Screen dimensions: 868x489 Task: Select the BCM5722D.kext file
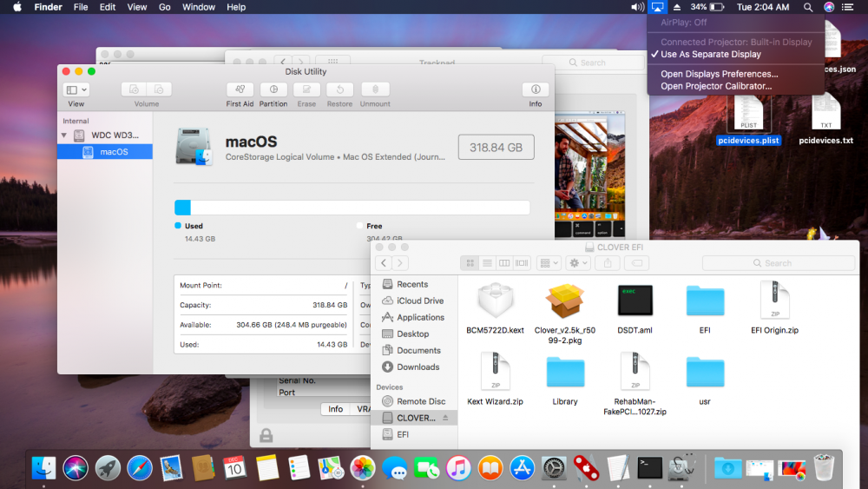[x=495, y=303]
